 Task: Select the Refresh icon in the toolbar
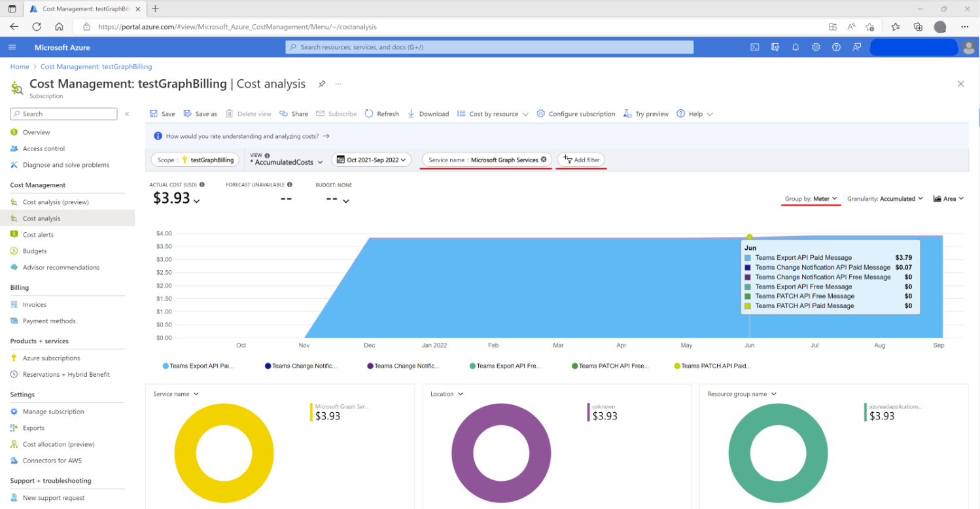click(x=368, y=113)
